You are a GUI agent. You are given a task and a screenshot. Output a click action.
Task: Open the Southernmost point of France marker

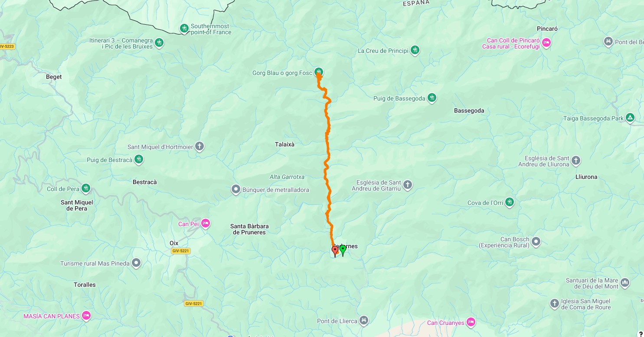coord(184,29)
